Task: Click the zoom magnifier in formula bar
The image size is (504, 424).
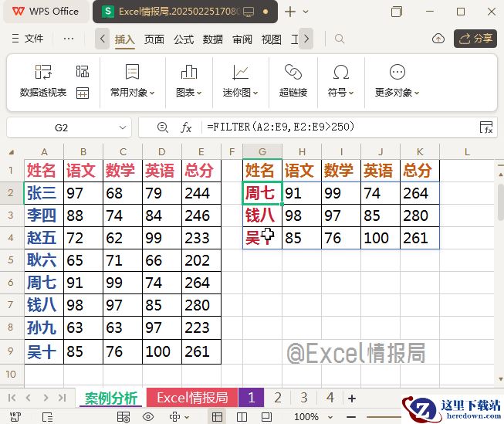Action: coord(163,127)
